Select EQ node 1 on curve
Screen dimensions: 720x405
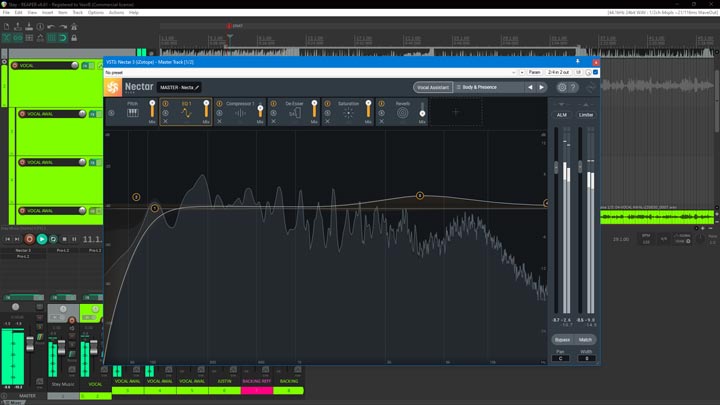[155, 208]
